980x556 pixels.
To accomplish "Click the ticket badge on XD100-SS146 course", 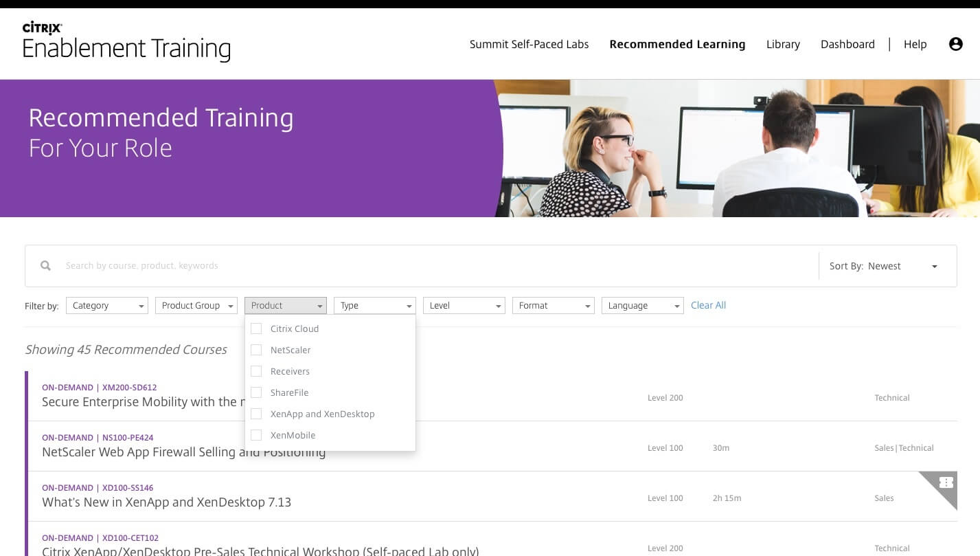I will click(x=946, y=482).
